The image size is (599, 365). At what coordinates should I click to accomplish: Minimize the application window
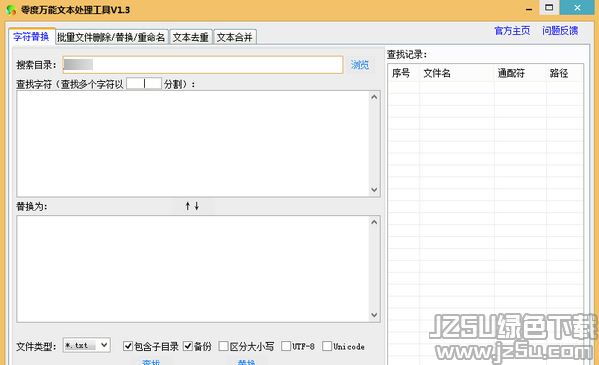529,8
